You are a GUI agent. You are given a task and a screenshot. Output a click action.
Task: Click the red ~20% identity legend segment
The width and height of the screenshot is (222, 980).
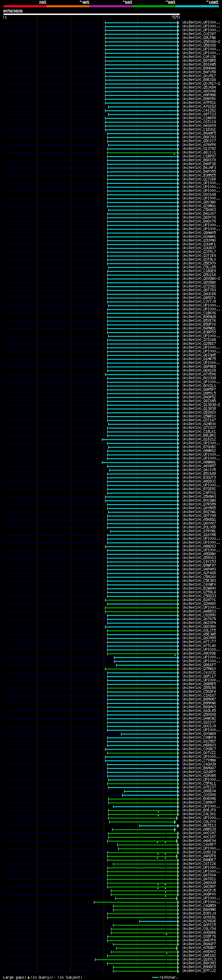click(25, 7)
